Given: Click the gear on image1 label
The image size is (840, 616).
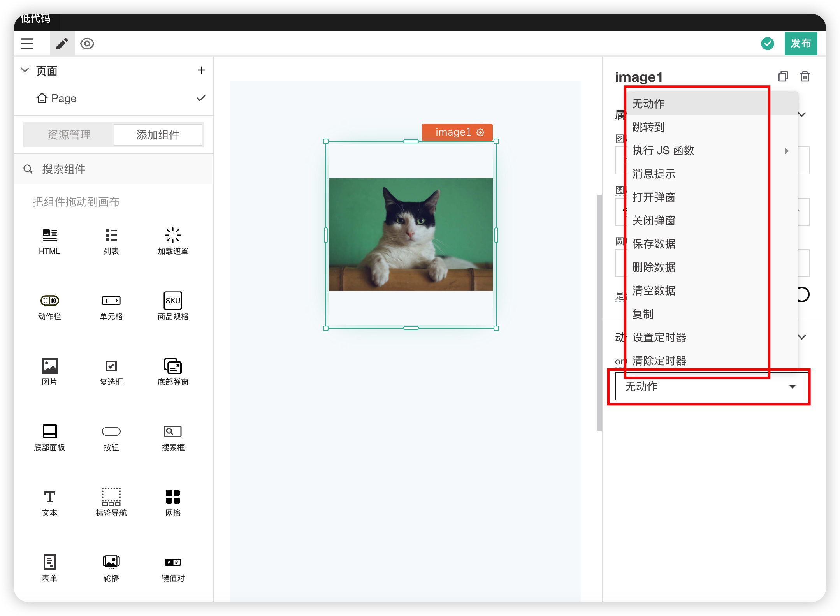Looking at the screenshot, I should pyautogui.click(x=480, y=132).
